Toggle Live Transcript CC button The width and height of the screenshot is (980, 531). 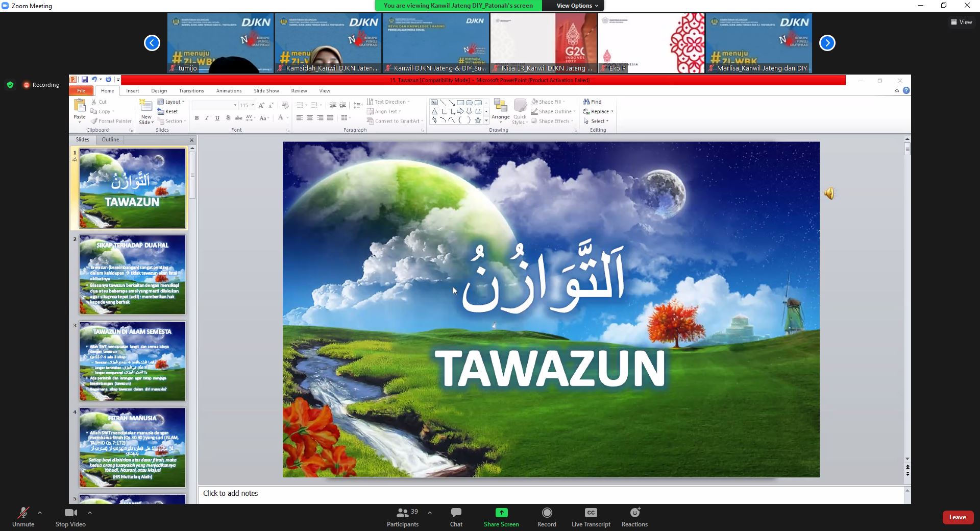tap(591, 513)
